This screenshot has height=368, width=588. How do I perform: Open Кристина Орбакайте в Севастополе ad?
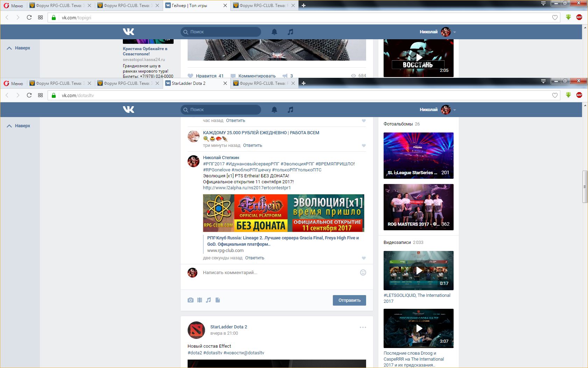click(x=145, y=51)
